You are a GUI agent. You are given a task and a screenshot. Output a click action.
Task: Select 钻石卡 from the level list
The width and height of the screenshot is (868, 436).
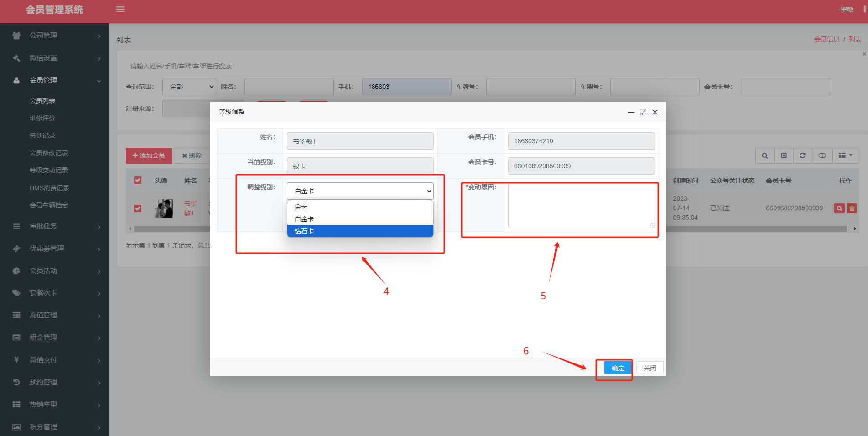360,231
